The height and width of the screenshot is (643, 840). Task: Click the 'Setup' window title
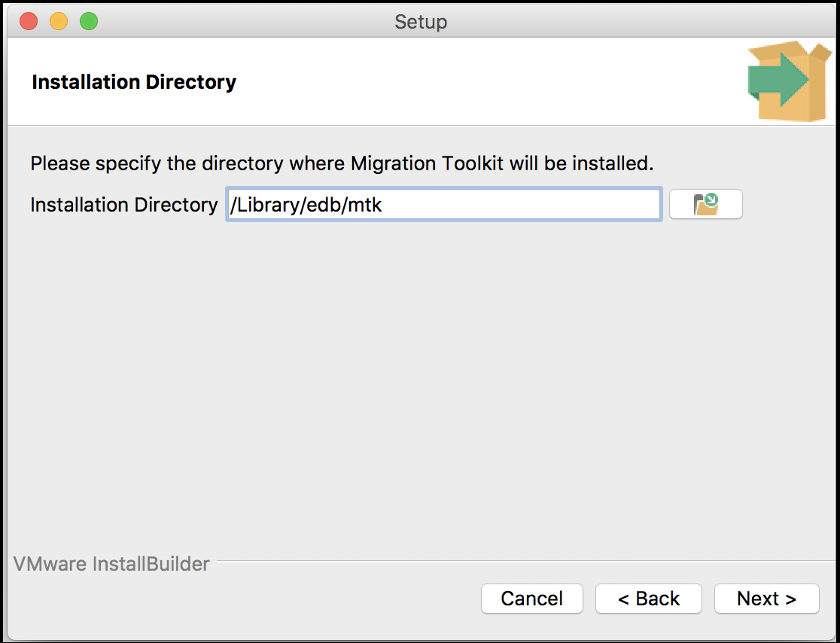(x=421, y=21)
